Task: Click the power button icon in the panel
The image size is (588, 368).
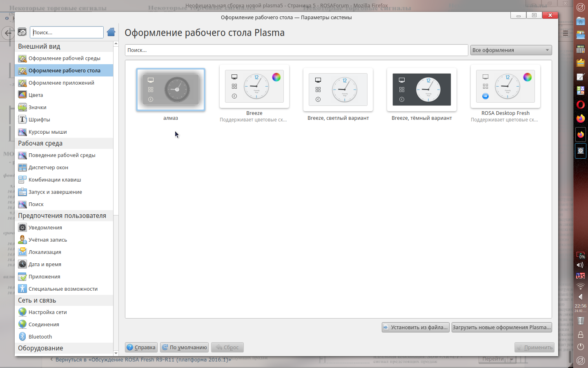Action: point(580,347)
